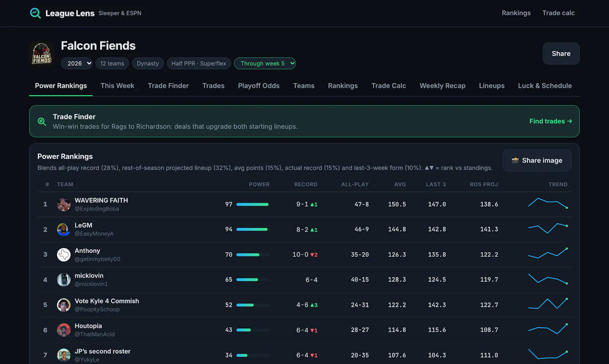Click the Falcon Fiends league logo

pyautogui.click(x=41, y=54)
